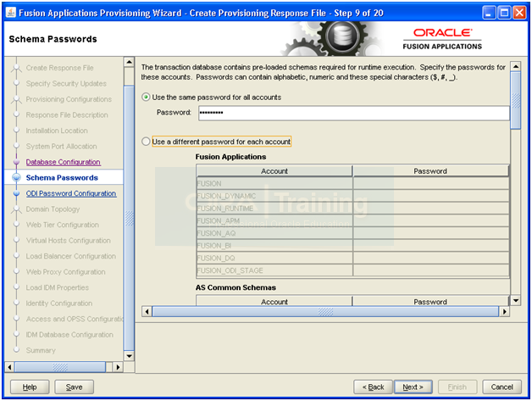Click the Virtual Hosts Configuration step

(69, 241)
